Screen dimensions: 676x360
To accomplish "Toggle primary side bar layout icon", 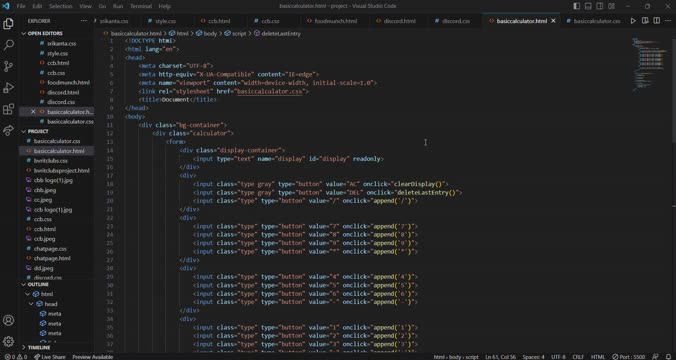I will coord(576,6).
